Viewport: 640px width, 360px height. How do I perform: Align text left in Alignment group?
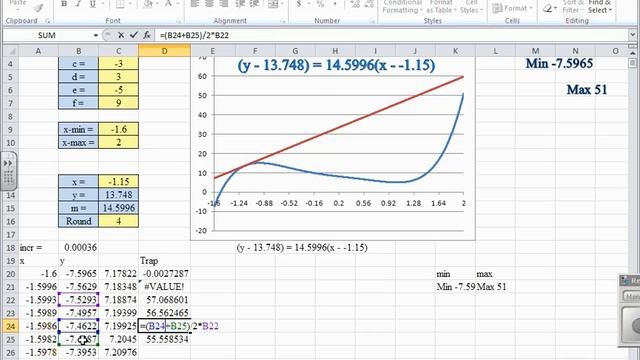coord(195,4)
